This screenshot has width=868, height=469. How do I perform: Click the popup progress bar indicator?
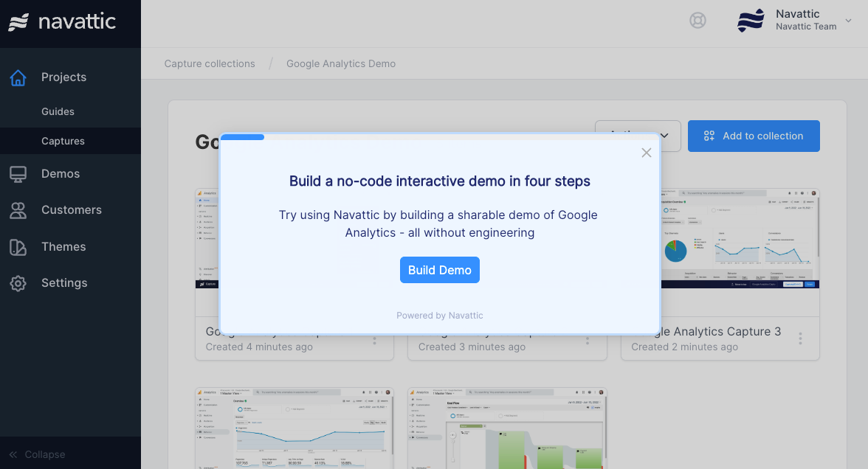[242, 136]
